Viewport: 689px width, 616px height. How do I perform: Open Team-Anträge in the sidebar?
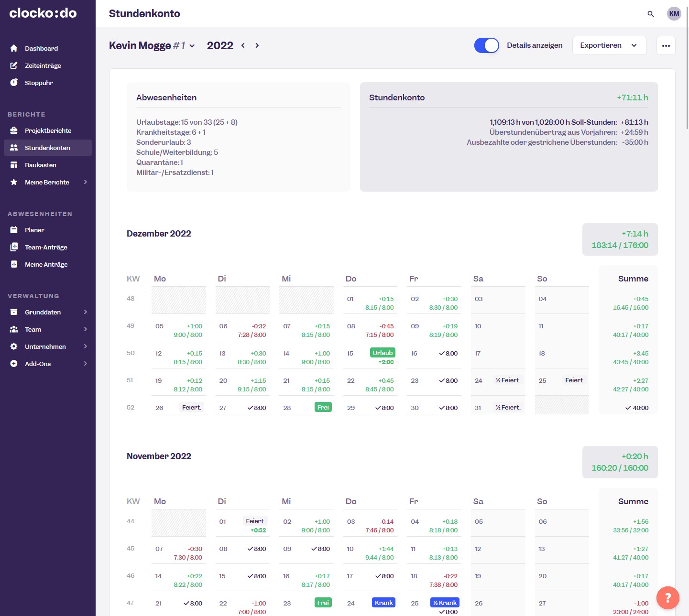coord(46,247)
